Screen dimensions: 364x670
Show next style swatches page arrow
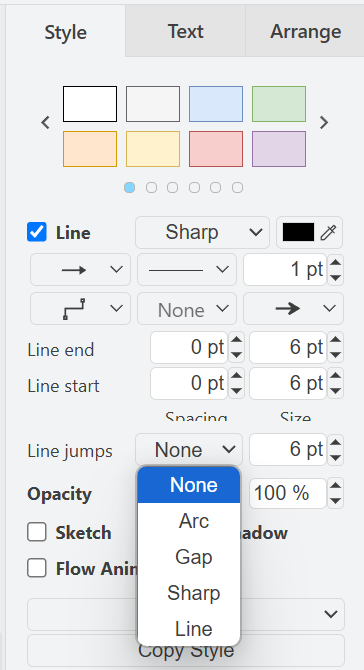click(324, 123)
